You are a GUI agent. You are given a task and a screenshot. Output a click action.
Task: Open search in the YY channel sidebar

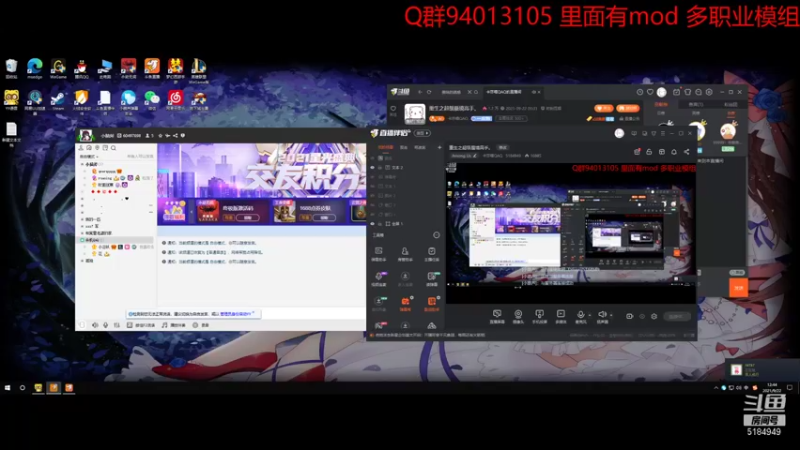point(113,148)
